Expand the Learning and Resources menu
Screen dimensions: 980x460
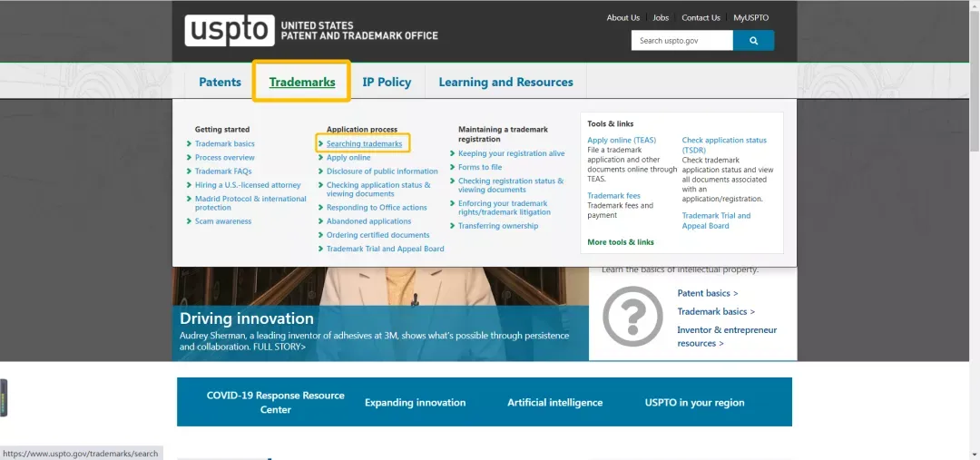505,82
